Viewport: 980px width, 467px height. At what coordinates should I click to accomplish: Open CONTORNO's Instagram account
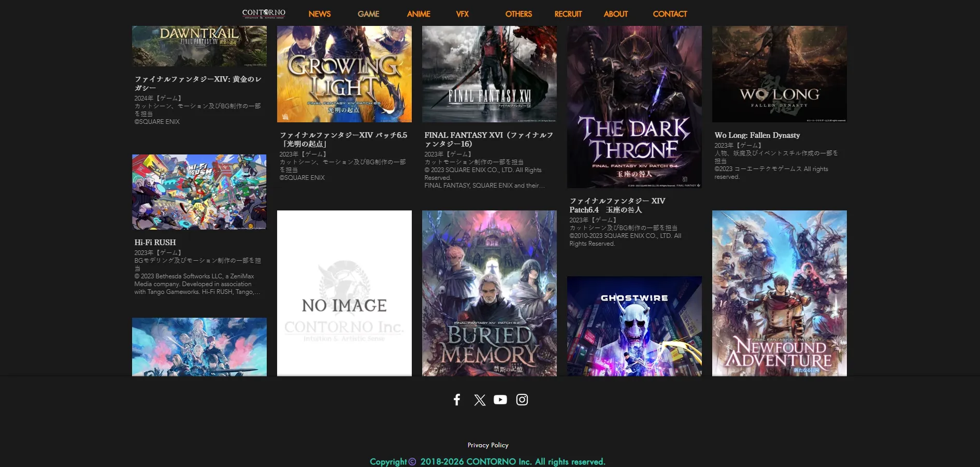click(x=522, y=400)
